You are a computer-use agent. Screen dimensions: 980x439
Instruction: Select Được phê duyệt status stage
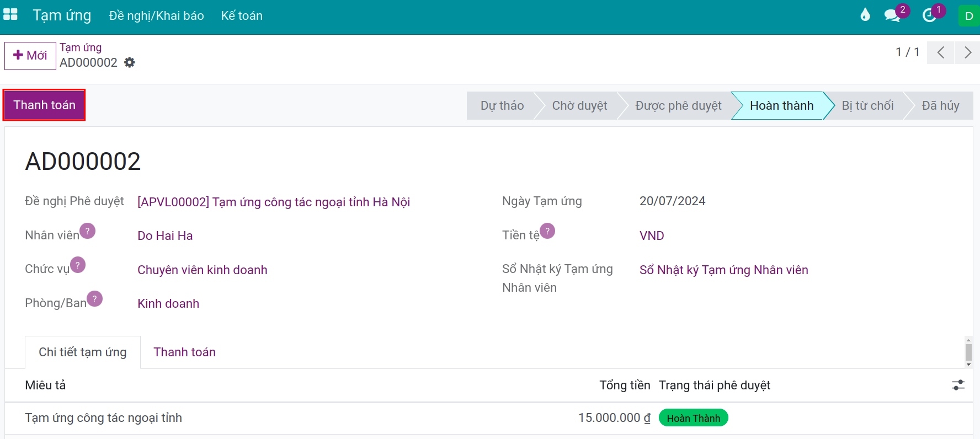pos(678,105)
